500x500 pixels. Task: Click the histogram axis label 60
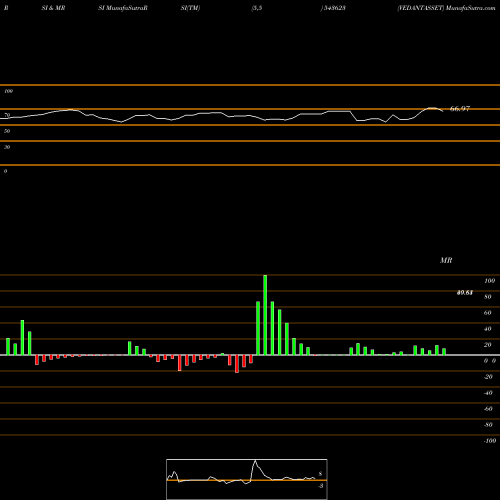(488, 313)
